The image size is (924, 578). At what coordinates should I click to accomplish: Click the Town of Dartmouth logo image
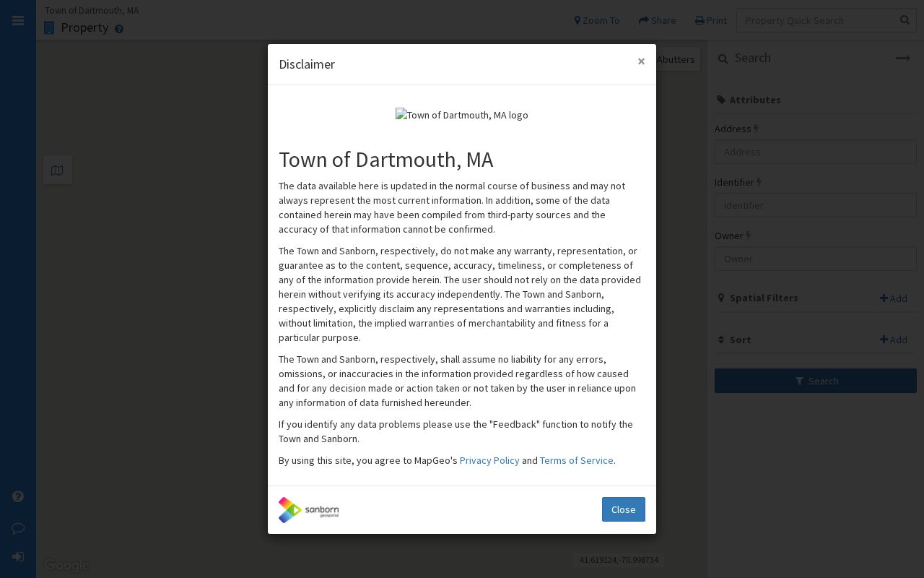coord(462,115)
